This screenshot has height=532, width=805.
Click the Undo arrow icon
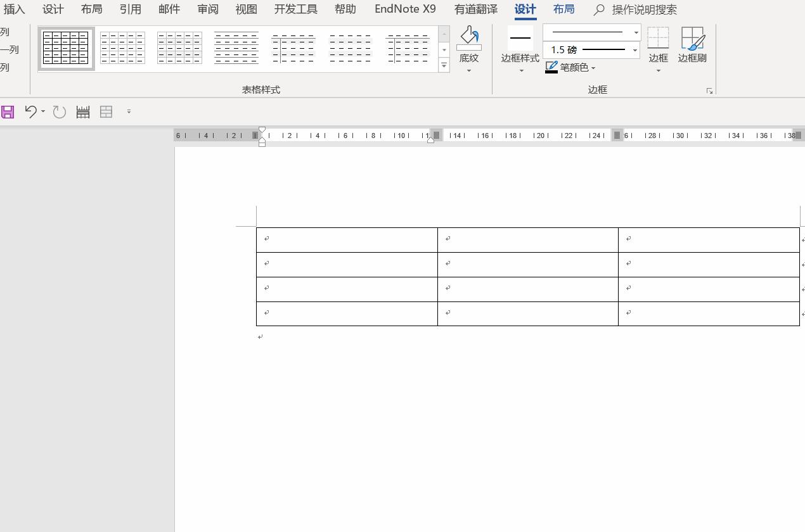30,112
